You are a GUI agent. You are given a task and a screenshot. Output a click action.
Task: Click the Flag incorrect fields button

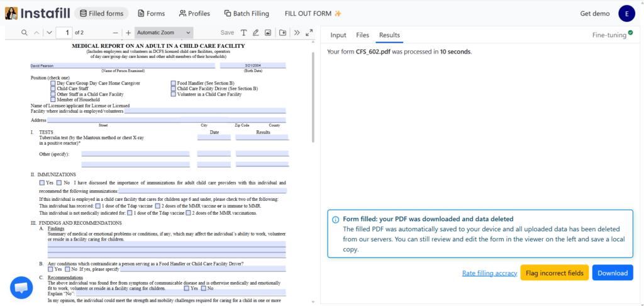tap(554, 273)
